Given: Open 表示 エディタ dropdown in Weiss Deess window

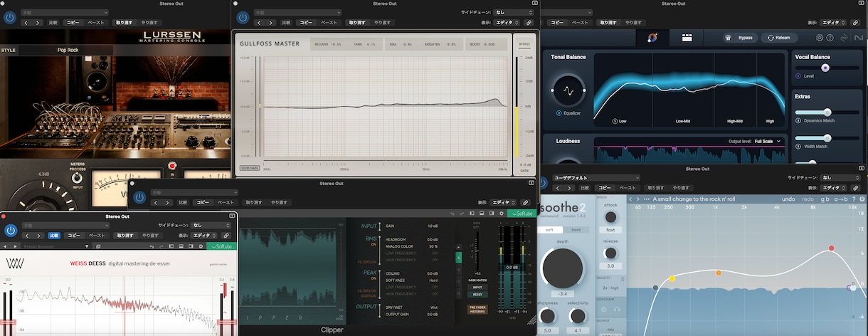Looking at the screenshot, I should pyautogui.click(x=203, y=235).
